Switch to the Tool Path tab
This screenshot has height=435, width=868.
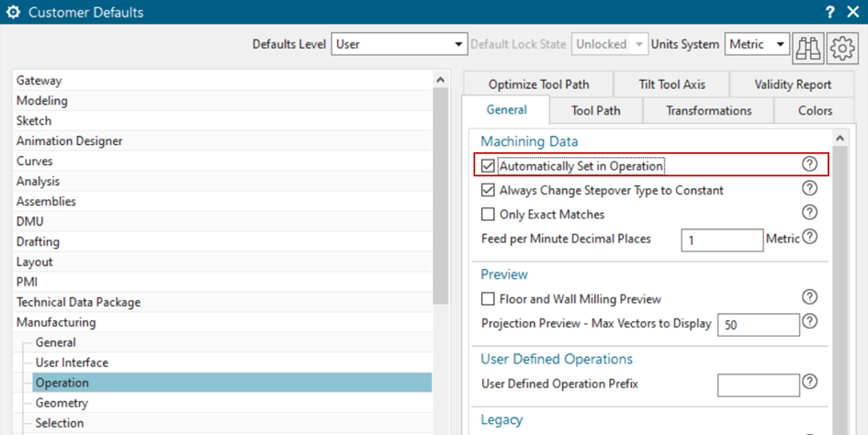click(x=595, y=111)
